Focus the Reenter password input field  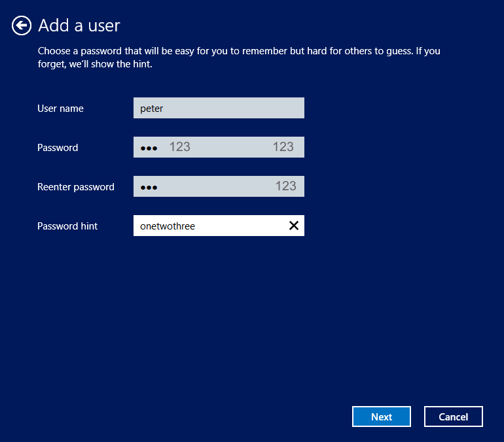[219, 186]
